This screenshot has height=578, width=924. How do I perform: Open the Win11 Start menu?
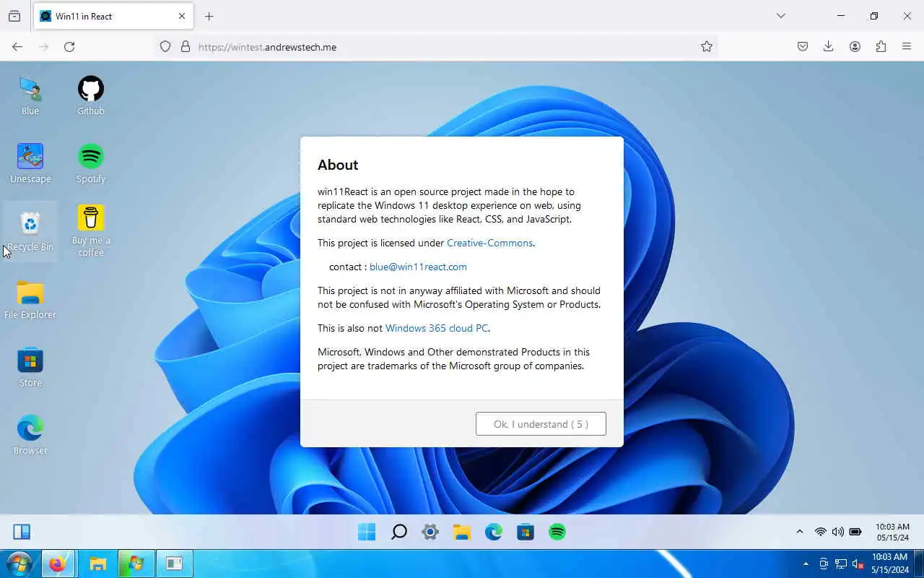click(367, 532)
